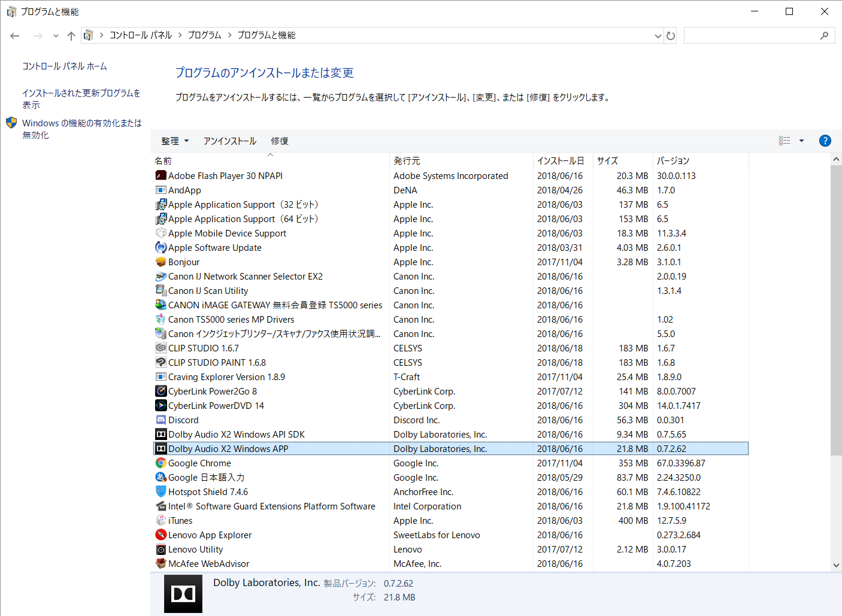Viewport: 842px width, 616px height.
Task: Click the CyberLink Power2Go 8 icon
Action: pyautogui.click(x=160, y=391)
